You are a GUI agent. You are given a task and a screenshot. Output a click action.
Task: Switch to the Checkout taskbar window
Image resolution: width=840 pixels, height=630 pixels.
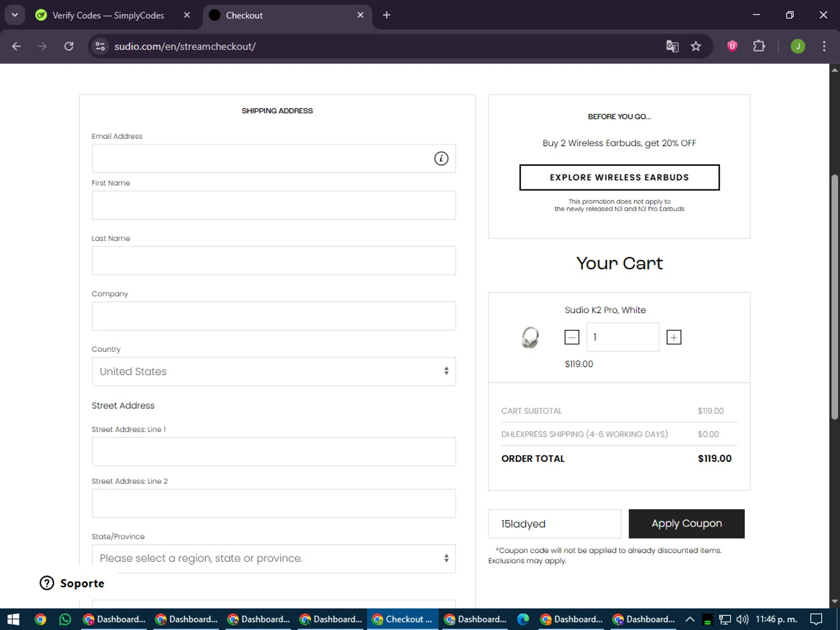click(403, 619)
